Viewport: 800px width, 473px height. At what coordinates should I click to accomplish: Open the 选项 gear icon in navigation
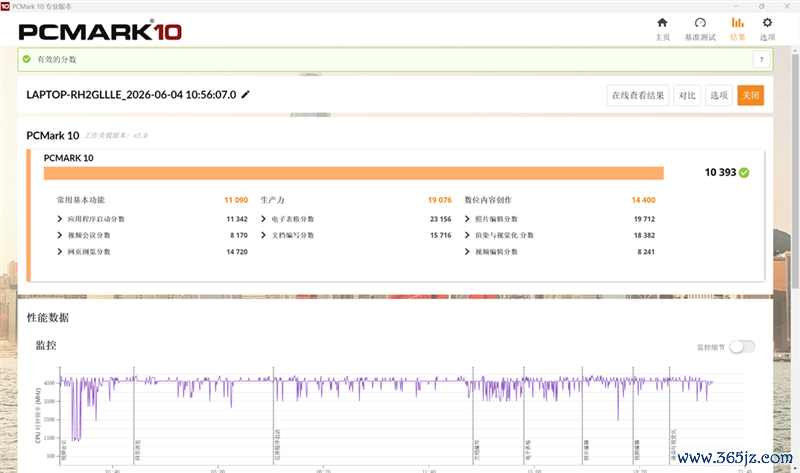tap(767, 22)
